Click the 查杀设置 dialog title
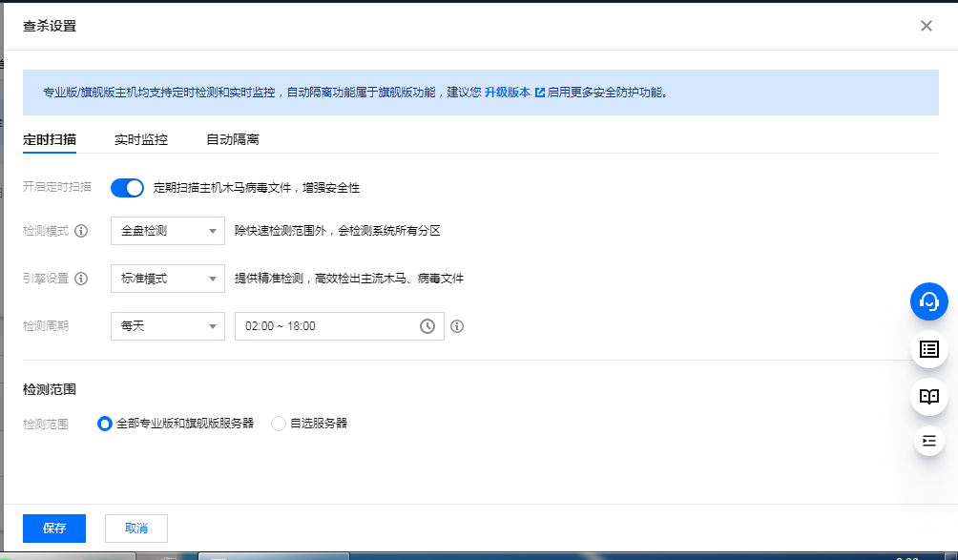958x560 pixels. tap(50, 26)
